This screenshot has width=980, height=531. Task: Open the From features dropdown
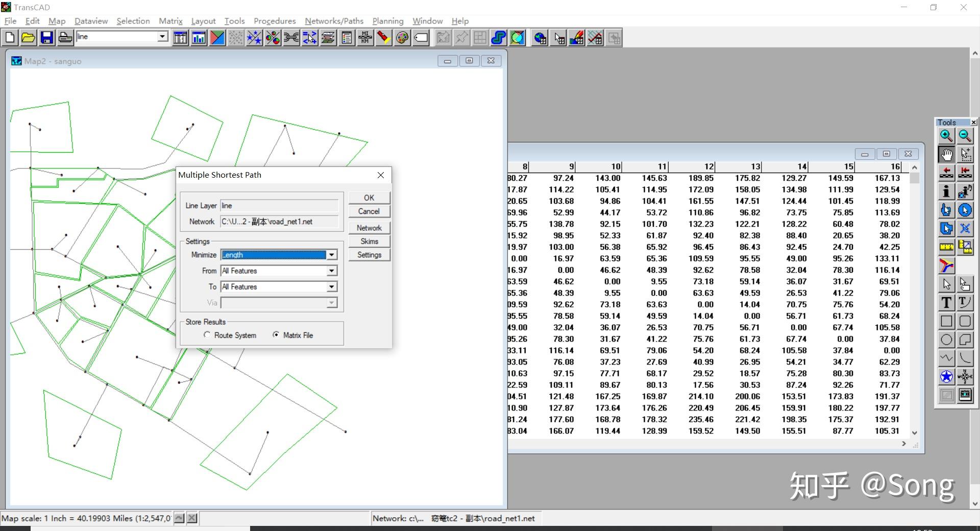point(332,271)
